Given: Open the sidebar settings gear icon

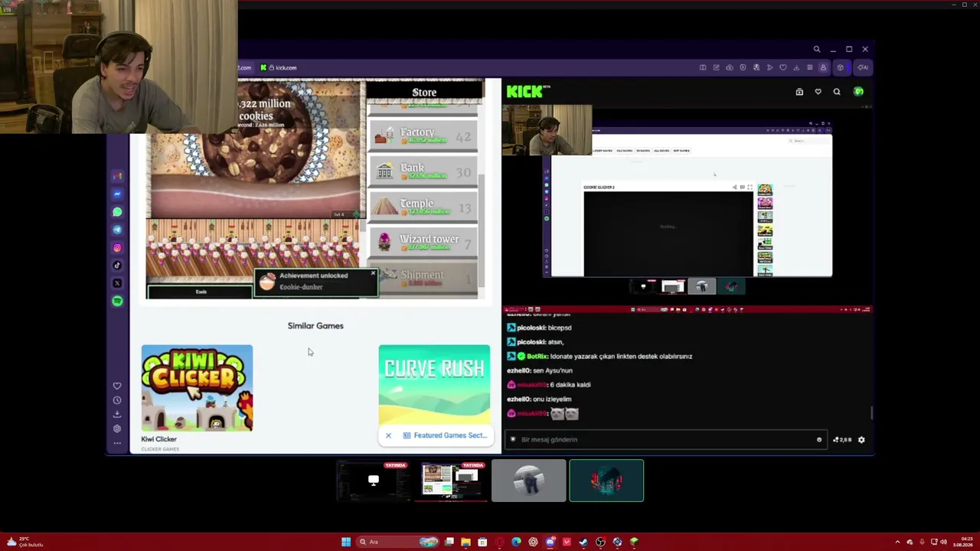Looking at the screenshot, I should click(x=117, y=429).
